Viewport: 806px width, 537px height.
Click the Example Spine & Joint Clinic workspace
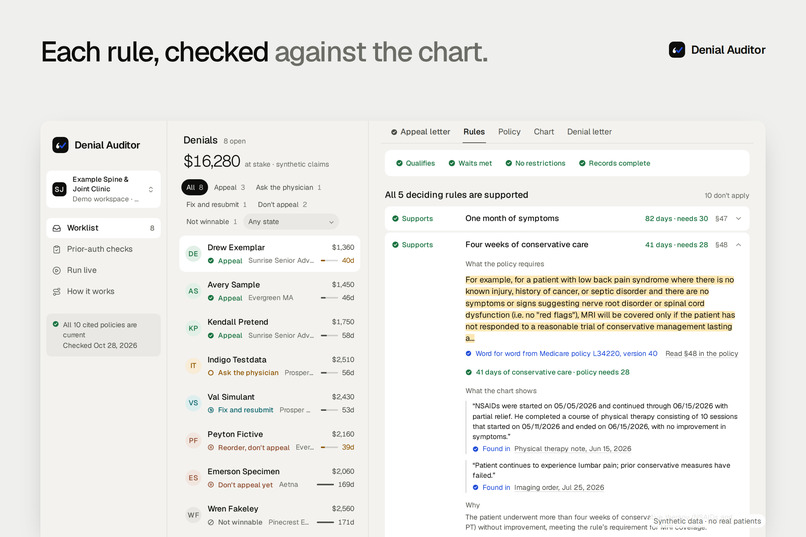click(x=103, y=189)
